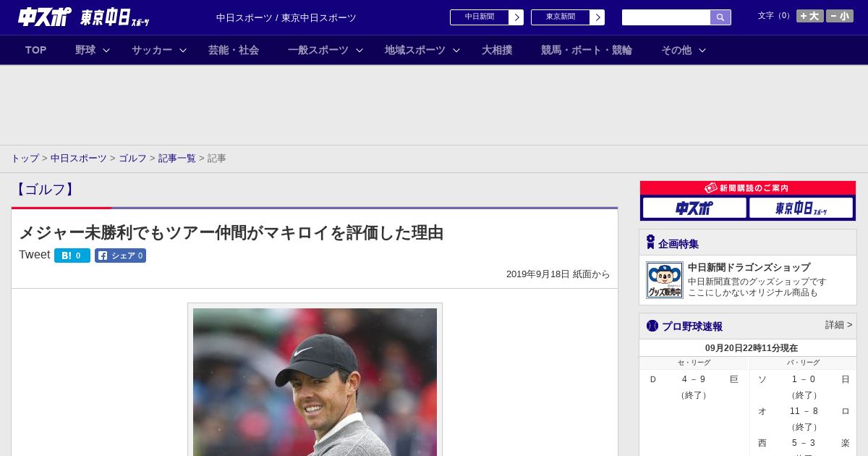Click the 中スポ logo in header
This screenshot has width=868, height=456.
(44, 17)
